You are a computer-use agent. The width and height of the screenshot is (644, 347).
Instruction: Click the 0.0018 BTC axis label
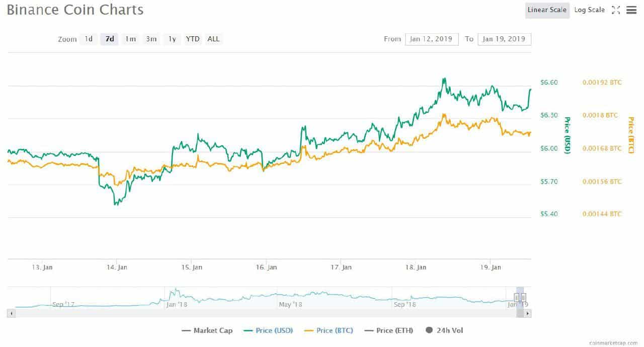coord(600,115)
